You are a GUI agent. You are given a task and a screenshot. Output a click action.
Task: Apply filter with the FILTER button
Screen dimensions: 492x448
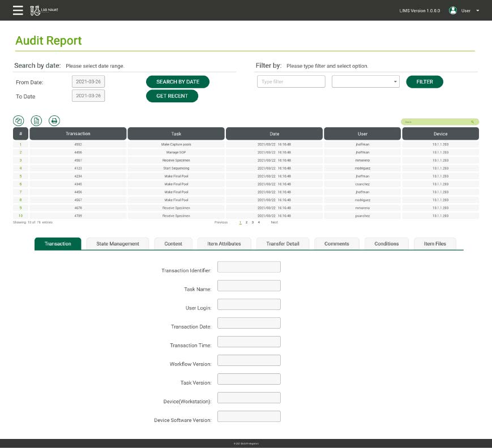(x=425, y=81)
